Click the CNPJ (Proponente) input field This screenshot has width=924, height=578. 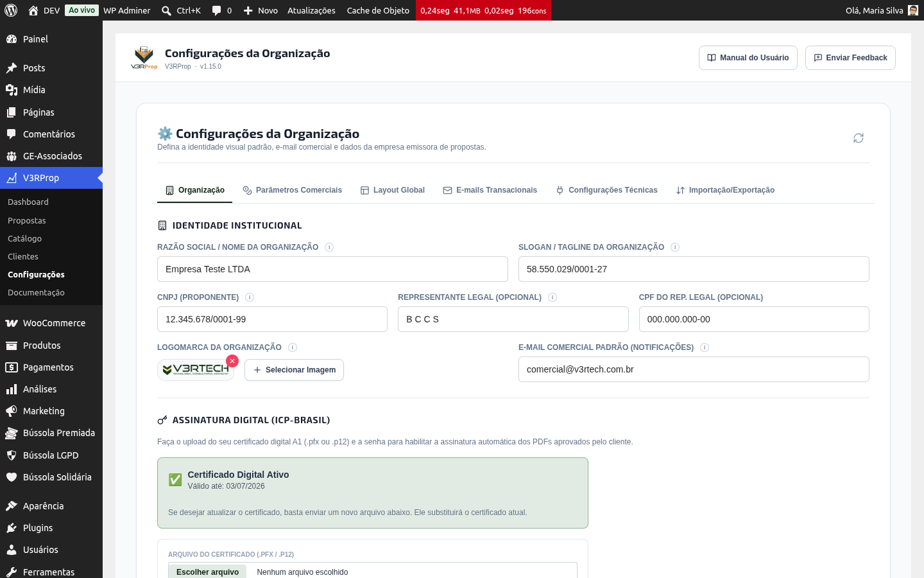[272, 319]
